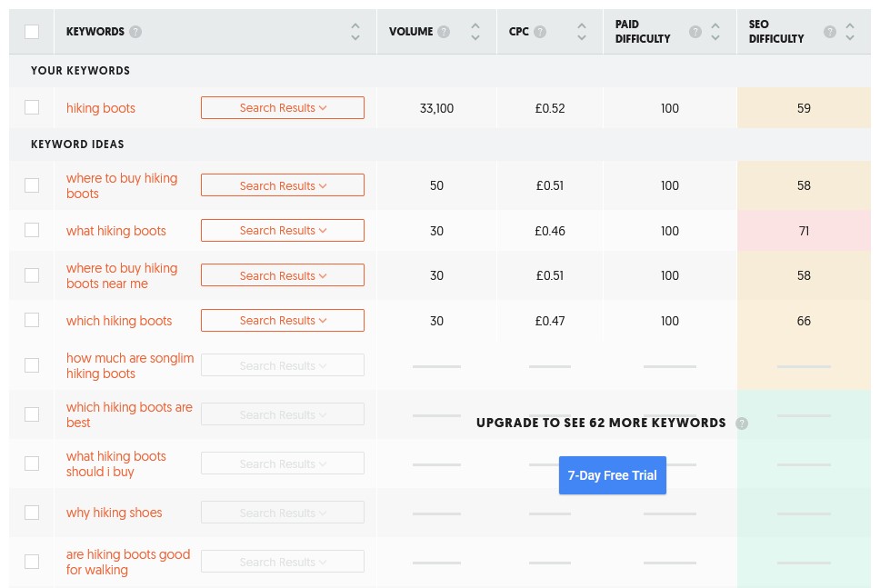Image resolution: width=880 pixels, height=588 pixels.
Task: Open Search Results for 'good for walking' row
Action: tap(283, 562)
